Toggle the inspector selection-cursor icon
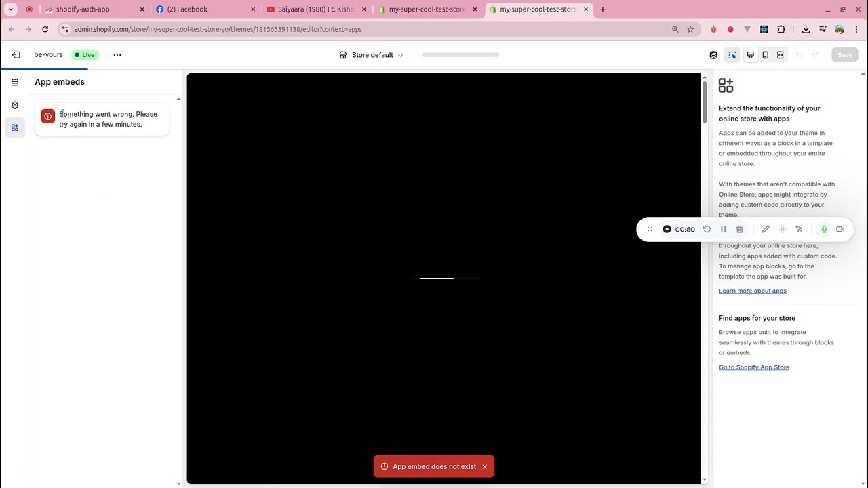The width and height of the screenshot is (868, 488). tap(732, 55)
